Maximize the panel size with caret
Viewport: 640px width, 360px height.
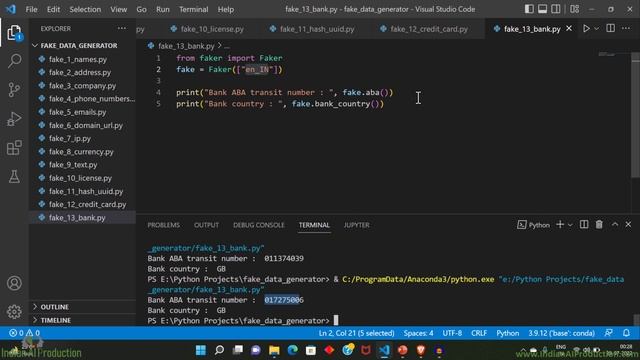tap(615, 224)
